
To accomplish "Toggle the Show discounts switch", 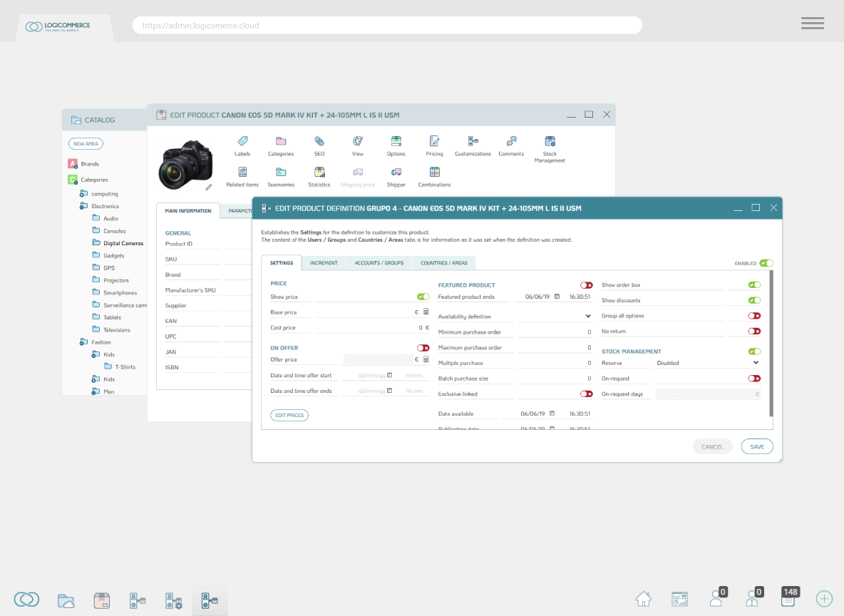I will [x=754, y=300].
